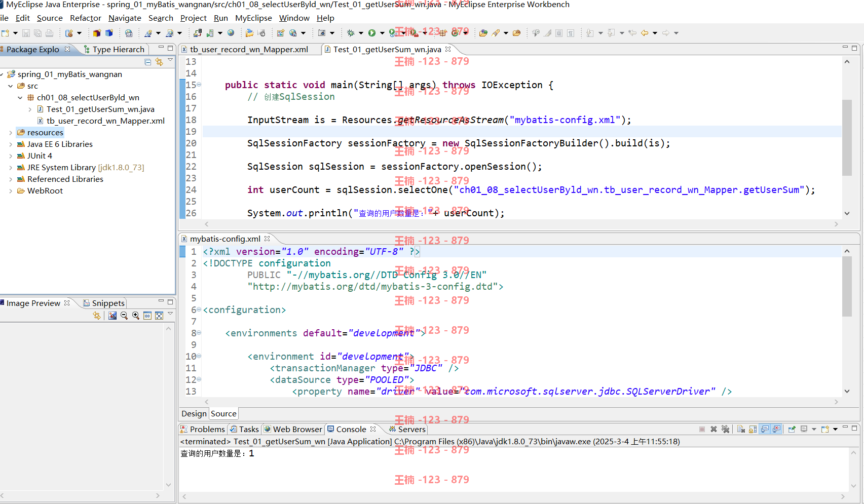
Task: Open the Web 2.0 browser toolbar icon
Action: (129, 33)
